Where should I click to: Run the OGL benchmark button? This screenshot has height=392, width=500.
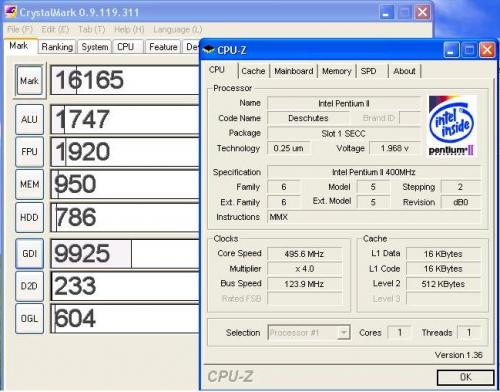[x=29, y=319]
